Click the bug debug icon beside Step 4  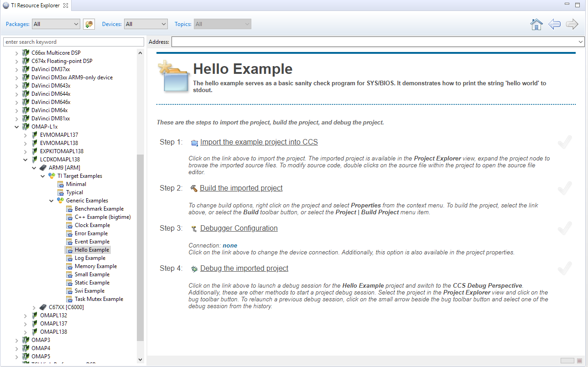coord(193,269)
